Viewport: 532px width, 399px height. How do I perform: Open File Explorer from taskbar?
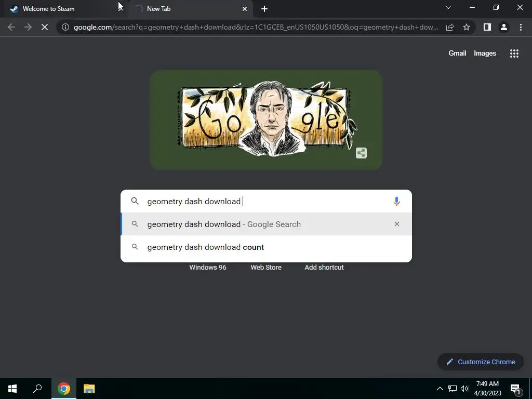coord(89,389)
